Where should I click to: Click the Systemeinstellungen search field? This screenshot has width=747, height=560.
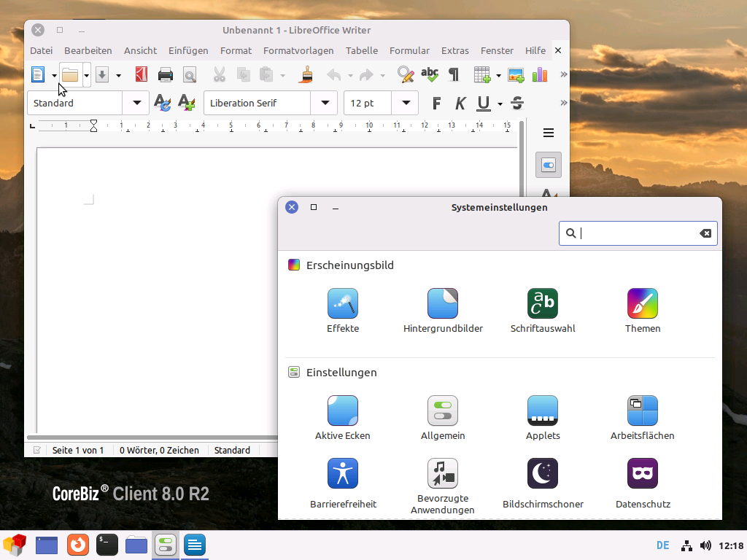pos(638,233)
